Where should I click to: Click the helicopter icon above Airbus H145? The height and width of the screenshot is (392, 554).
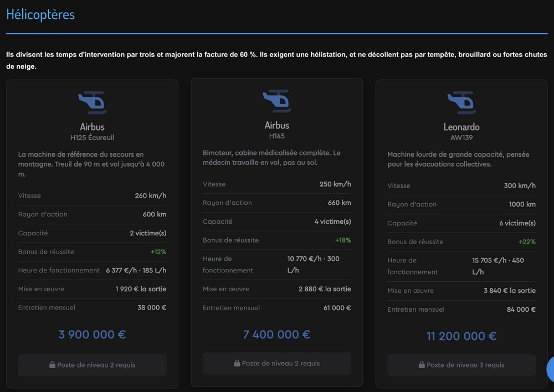click(277, 101)
